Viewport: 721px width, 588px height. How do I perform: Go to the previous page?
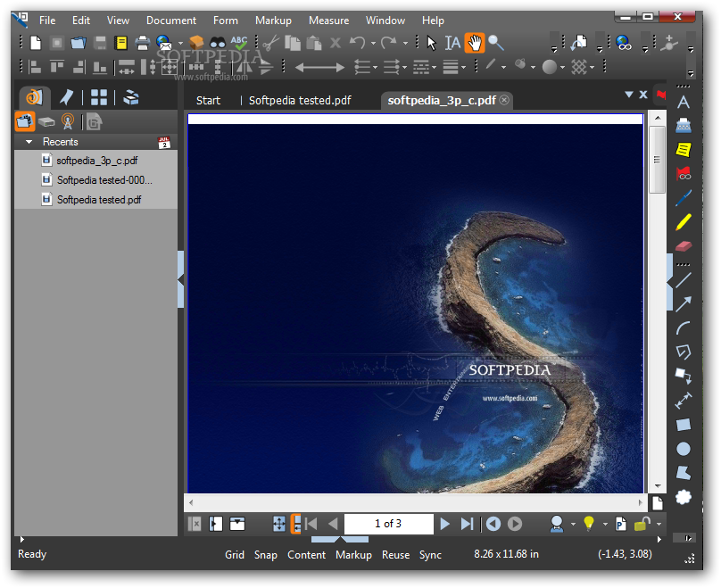[333, 524]
